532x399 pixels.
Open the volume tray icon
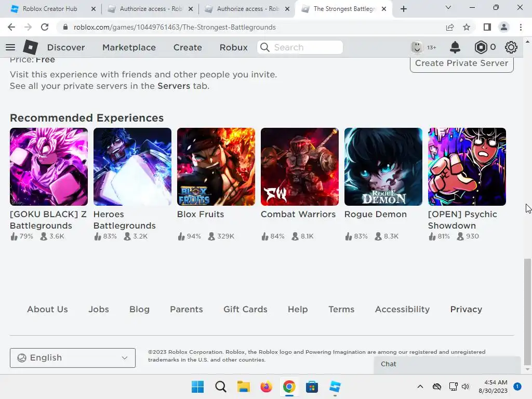coord(465,387)
